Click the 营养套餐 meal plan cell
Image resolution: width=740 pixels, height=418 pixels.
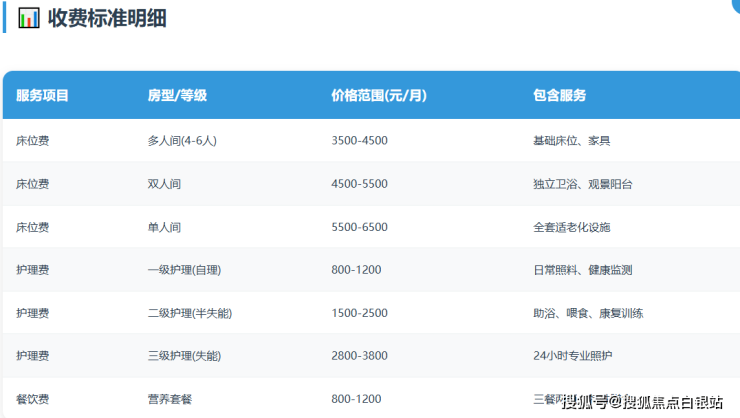point(170,399)
